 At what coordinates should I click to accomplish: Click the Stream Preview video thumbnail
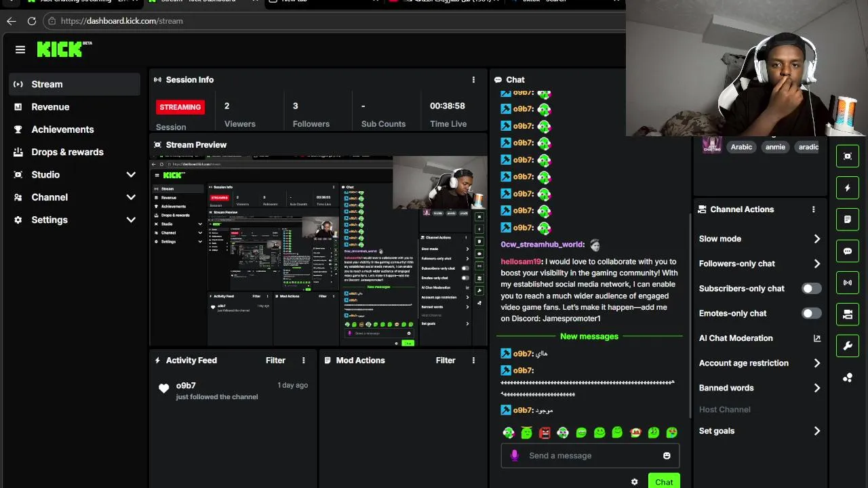(319, 251)
